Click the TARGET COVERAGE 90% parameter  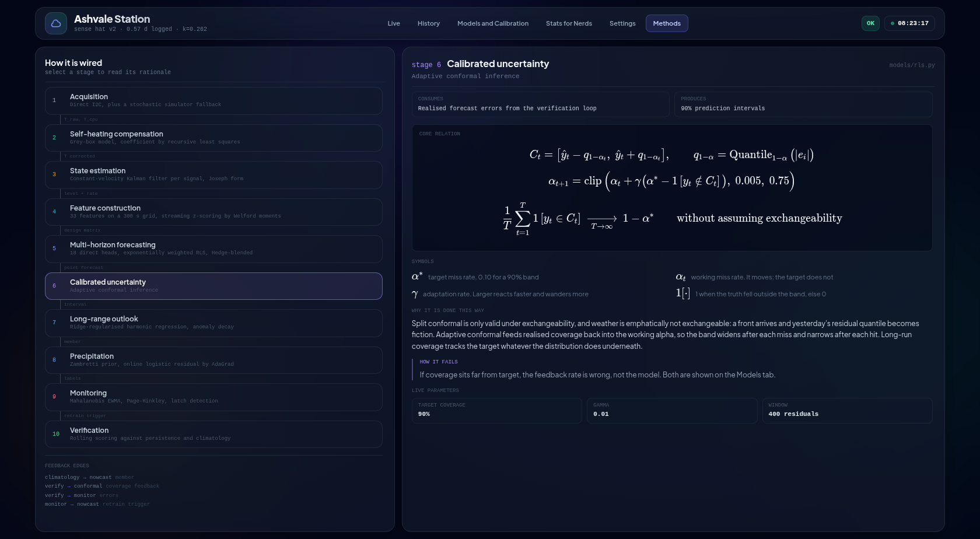click(x=496, y=410)
